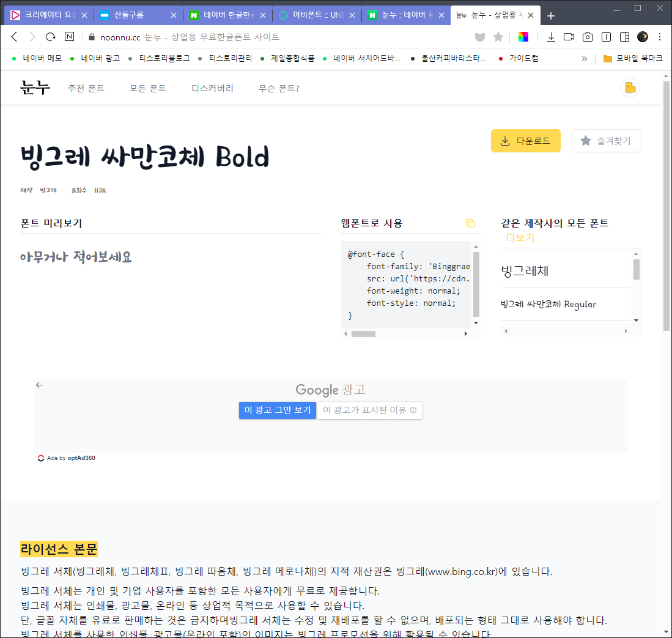Click the yellow 다운로드 button
This screenshot has width=672, height=638.
[525, 141]
